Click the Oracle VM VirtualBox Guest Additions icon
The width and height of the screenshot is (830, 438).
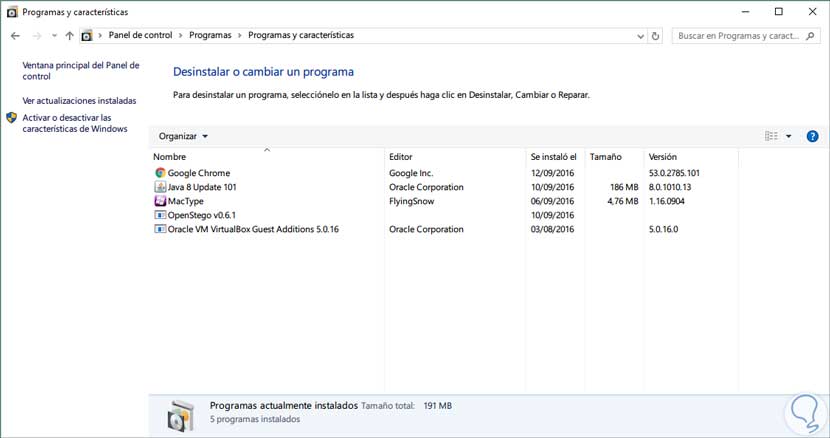160,229
